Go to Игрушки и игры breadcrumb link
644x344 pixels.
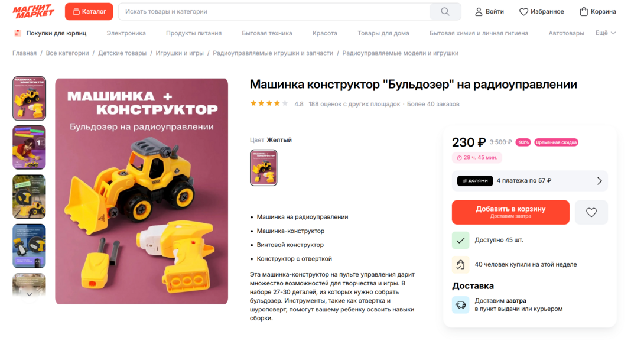coord(180,53)
